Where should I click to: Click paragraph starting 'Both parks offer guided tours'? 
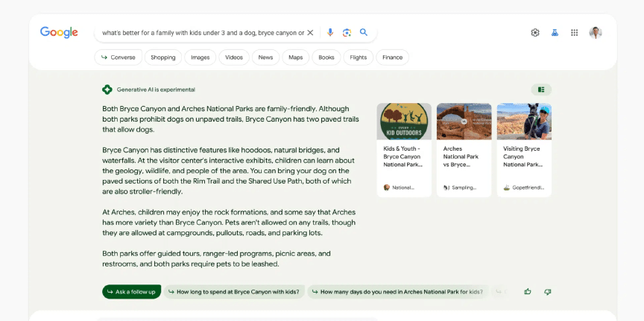[216, 258]
